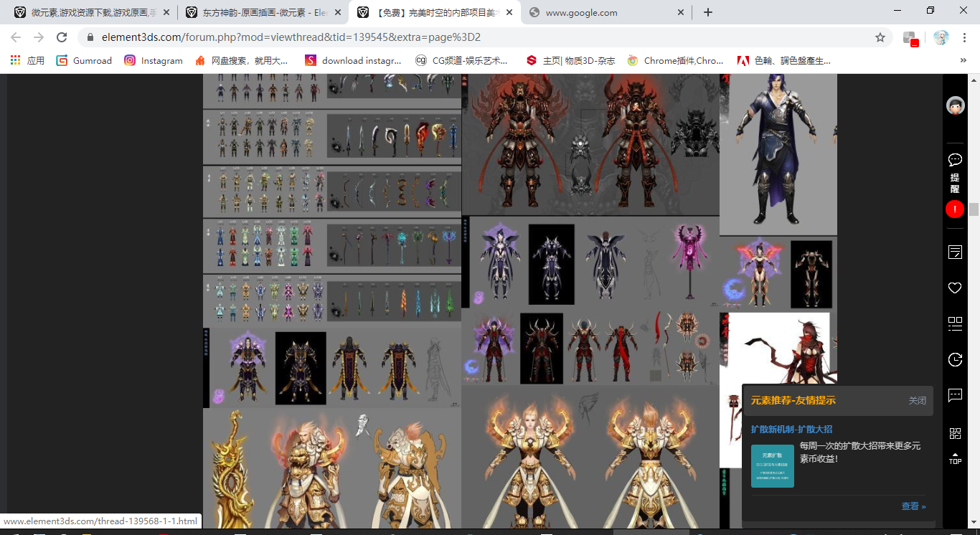
Task: Switch to 东方神韵-原画插画 tab
Action: click(263, 12)
